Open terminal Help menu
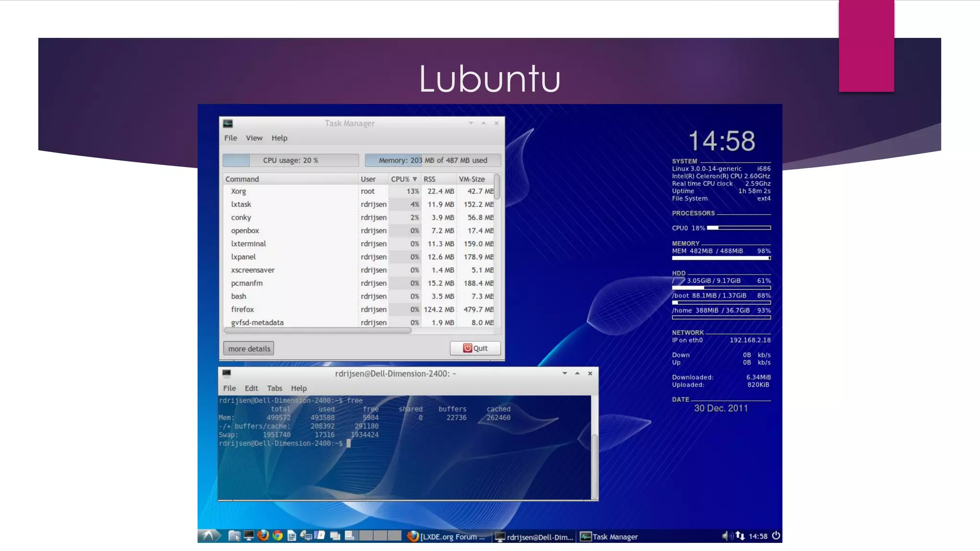This screenshot has width=980, height=551. click(299, 388)
